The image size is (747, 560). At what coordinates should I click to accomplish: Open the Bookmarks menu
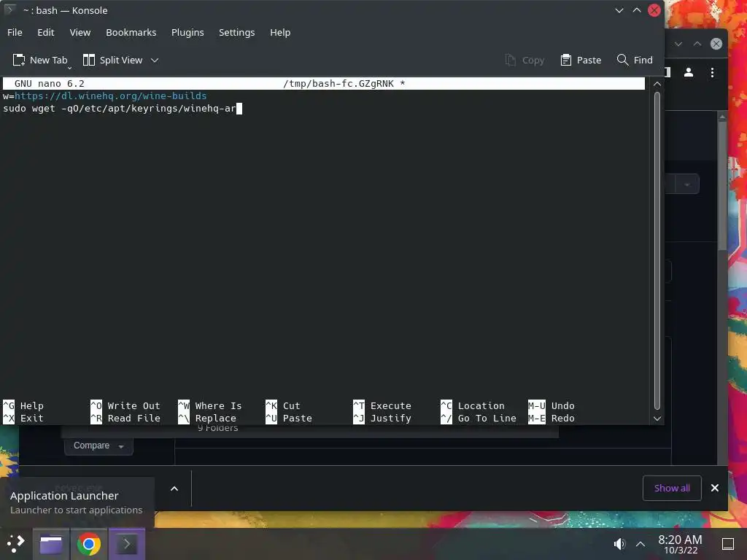(131, 32)
